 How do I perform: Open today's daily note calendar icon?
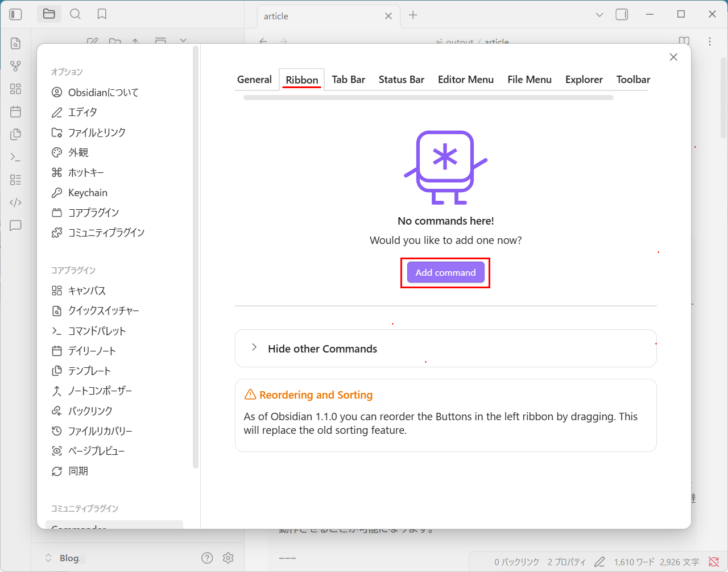[15, 112]
